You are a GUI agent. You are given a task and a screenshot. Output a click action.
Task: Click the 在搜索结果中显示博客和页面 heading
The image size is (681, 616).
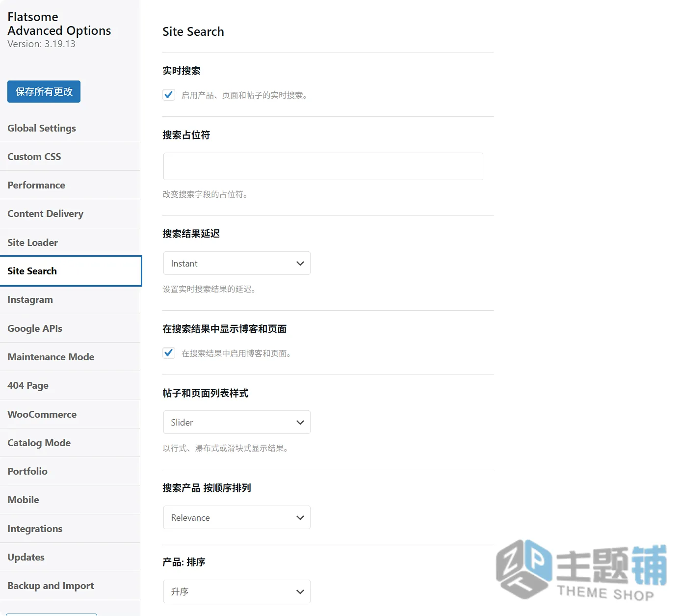pos(225,329)
